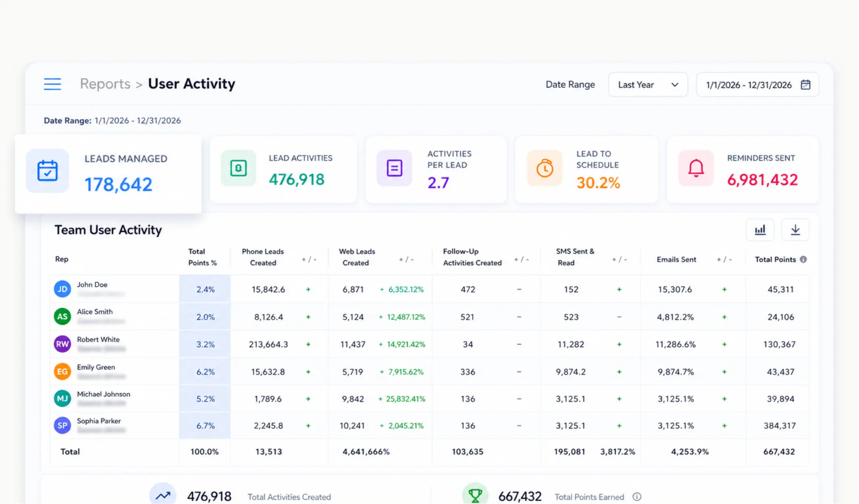The height and width of the screenshot is (504, 859).
Task: Click Alice Smith's 24,106 total points
Action: (780, 317)
